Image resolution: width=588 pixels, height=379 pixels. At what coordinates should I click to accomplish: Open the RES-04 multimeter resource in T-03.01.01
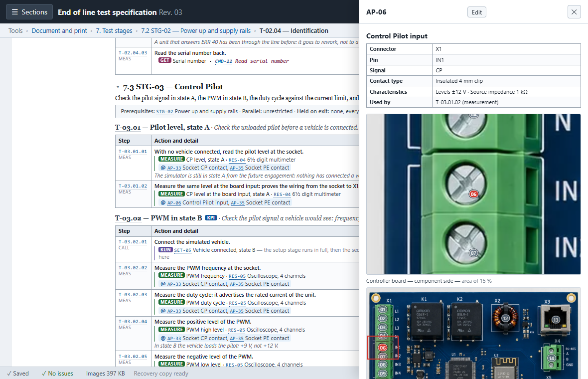click(x=237, y=160)
